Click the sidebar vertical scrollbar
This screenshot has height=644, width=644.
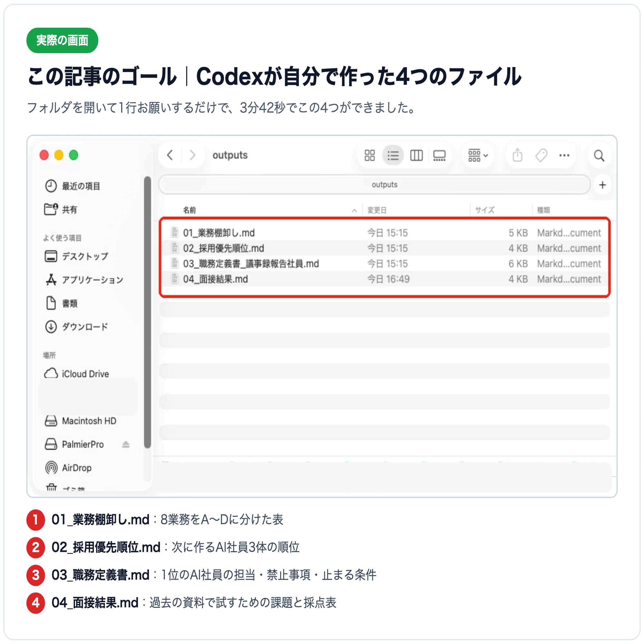147,312
